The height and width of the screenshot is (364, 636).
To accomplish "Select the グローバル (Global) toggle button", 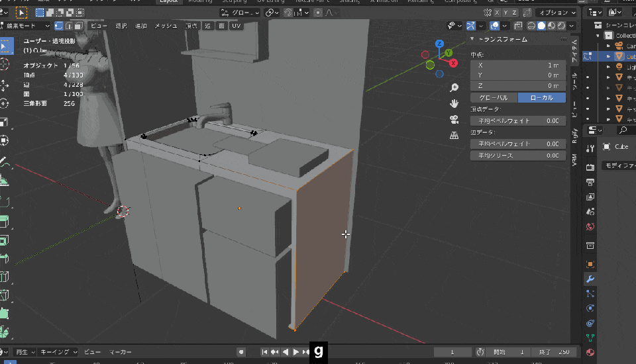I will click(x=494, y=97).
